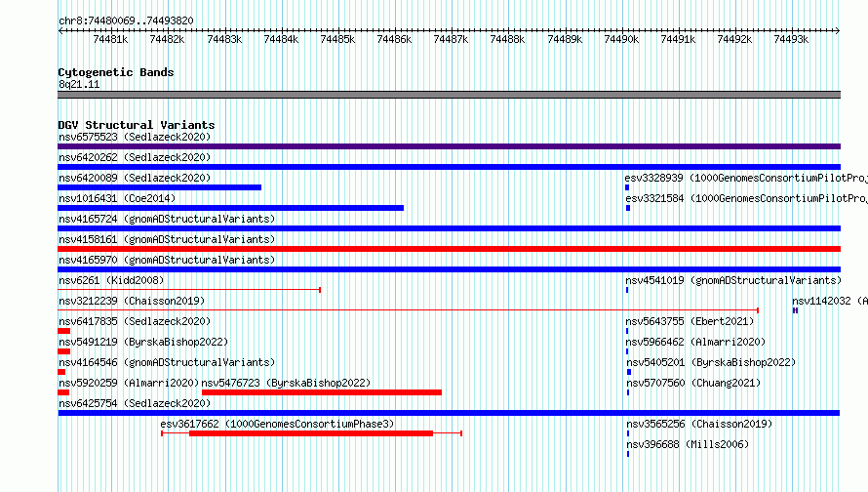This screenshot has height=492, width=868.
Task: Click the Cytogenetic Bands track title
Action: click(116, 72)
